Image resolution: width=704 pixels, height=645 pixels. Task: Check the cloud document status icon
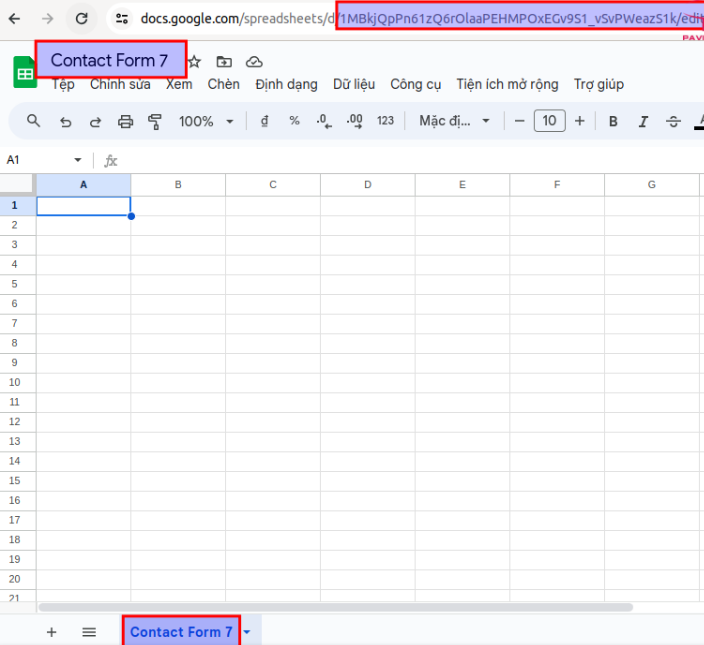(254, 61)
